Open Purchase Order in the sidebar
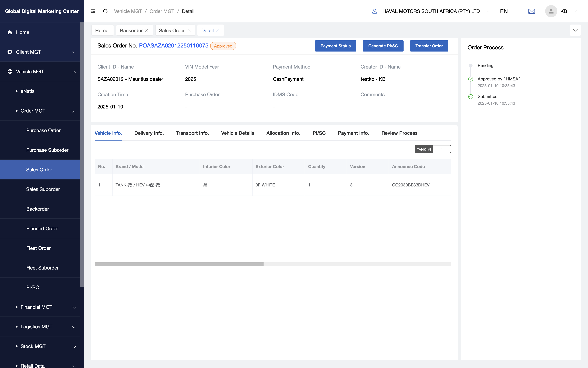This screenshot has width=588, height=368. coord(40,130)
